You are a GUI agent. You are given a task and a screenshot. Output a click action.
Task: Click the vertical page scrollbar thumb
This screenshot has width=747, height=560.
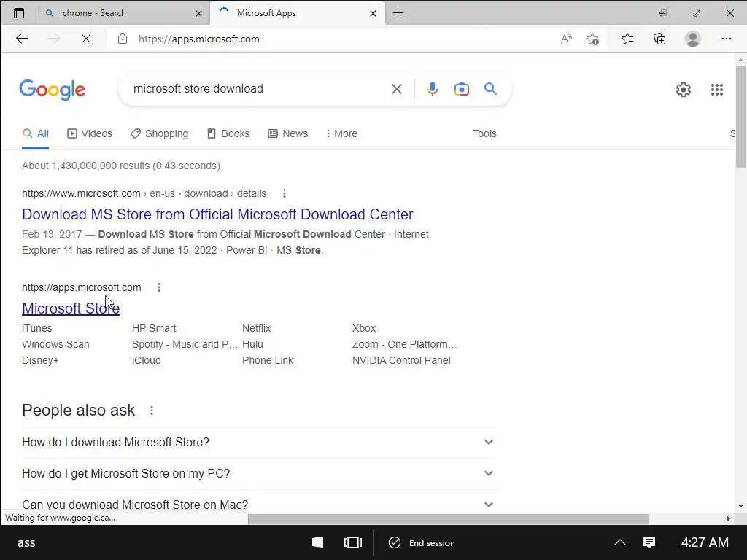[x=740, y=117]
